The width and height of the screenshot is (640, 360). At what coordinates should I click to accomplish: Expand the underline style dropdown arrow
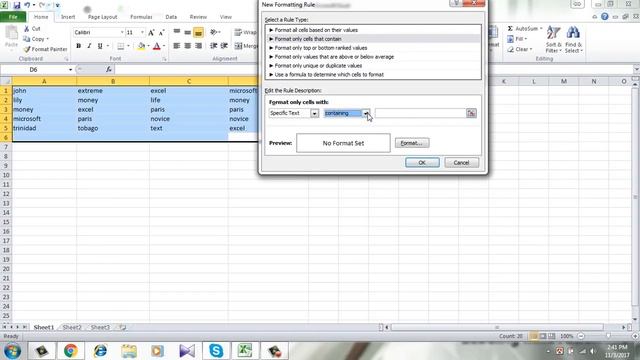click(x=107, y=46)
